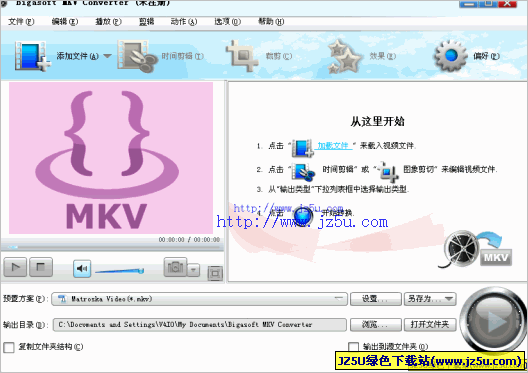Viewport: 528px width, 373px height.
Task: Click the 设置... button
Action: 375,299
